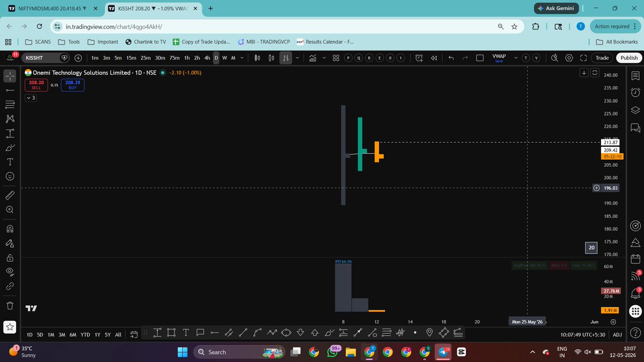Open the alerts panel clock icon
Viewport: 644px width, 362px height.
coord(635,92)
